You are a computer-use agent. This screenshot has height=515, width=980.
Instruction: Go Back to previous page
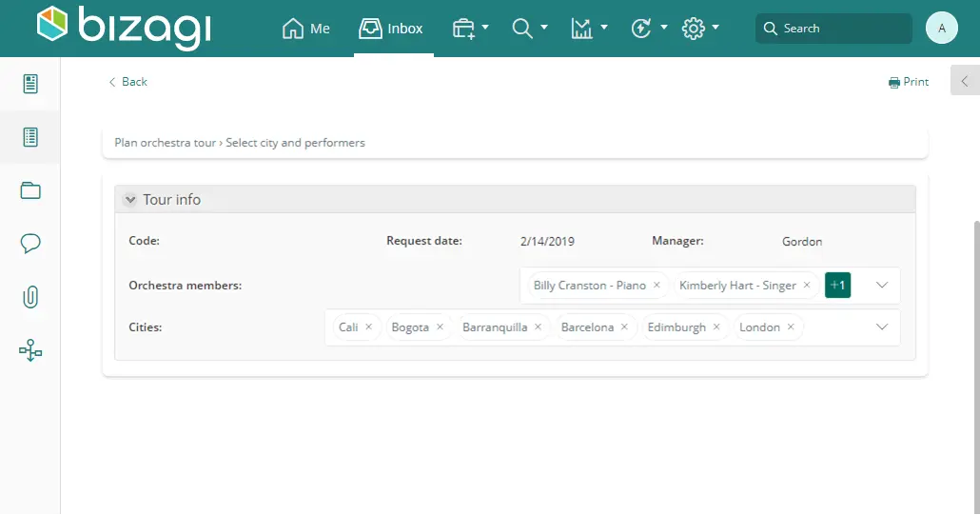click(x=128, y=82)
